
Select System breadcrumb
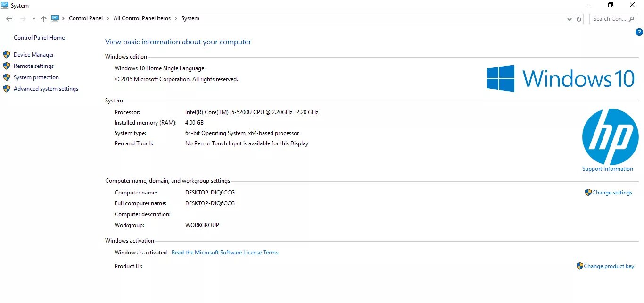point(190,18)
